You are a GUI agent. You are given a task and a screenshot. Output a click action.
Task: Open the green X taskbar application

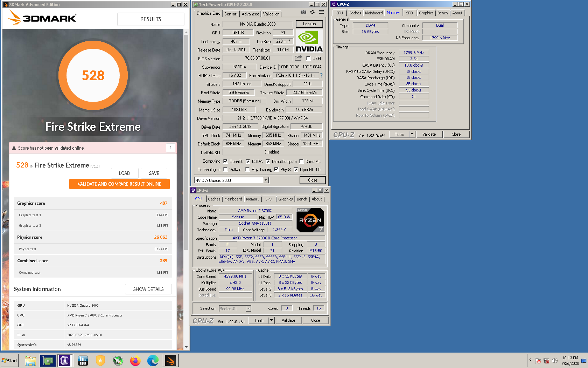pyautogui.click(x=118, y=361)
